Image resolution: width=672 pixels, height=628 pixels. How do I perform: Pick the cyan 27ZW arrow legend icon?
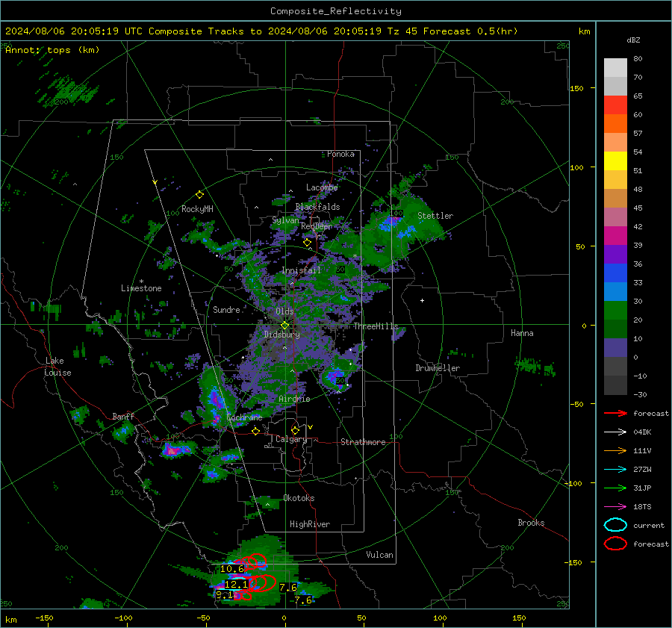(615, 470)
